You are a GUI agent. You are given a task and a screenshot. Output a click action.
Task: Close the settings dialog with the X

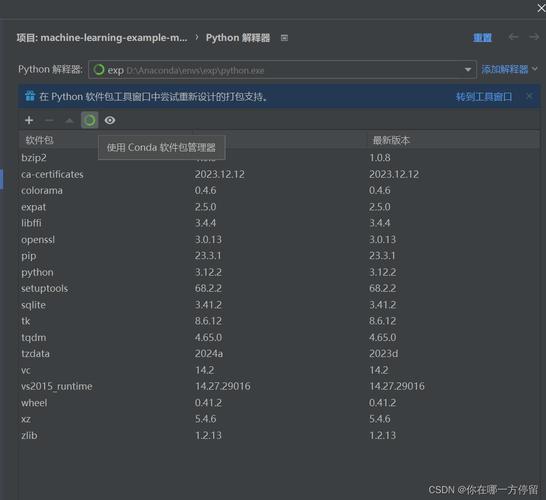(541, 8)
